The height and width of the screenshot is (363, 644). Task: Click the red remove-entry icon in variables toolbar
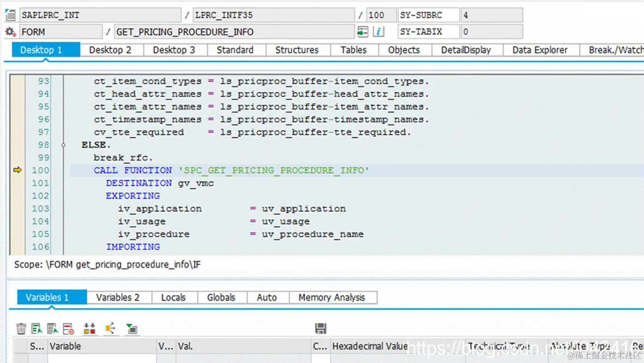69,328
